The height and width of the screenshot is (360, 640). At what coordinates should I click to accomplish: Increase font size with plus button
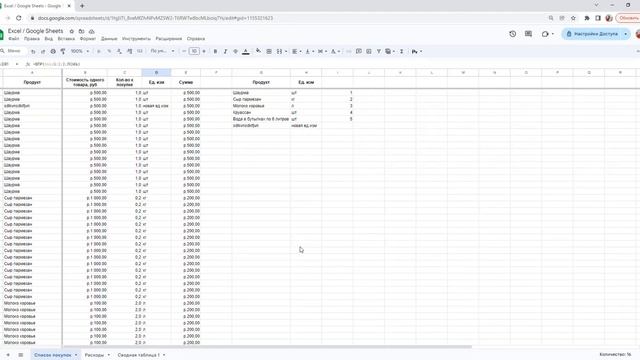[x=204, y=51]
